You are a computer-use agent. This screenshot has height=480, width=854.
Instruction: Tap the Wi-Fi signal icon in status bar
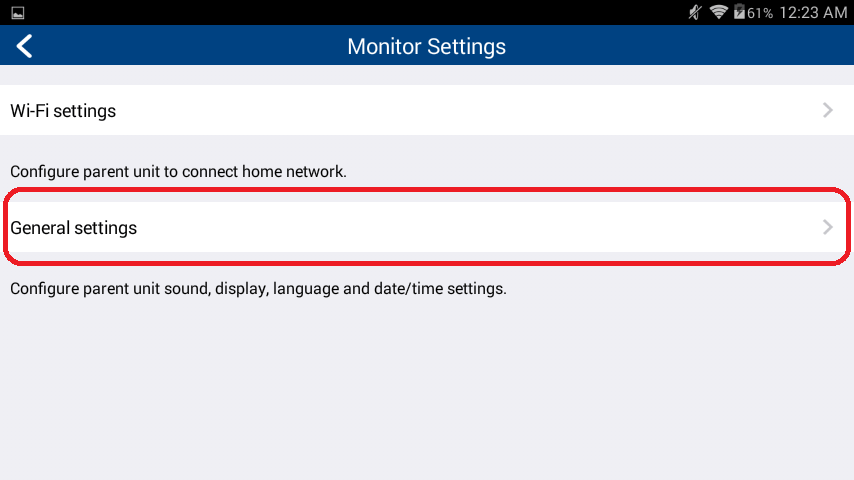[718, 12]
